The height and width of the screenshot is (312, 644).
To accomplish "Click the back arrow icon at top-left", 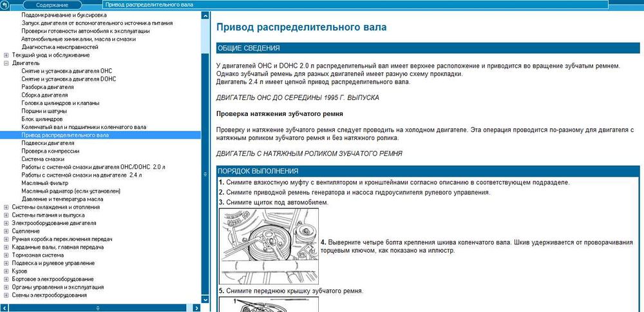I will pos(5,5).
